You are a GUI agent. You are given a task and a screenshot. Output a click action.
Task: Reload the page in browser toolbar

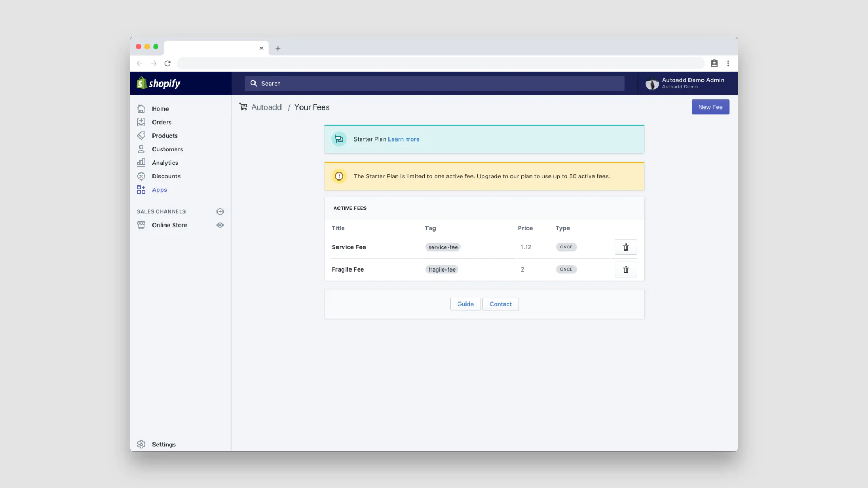tap(168, 63)
